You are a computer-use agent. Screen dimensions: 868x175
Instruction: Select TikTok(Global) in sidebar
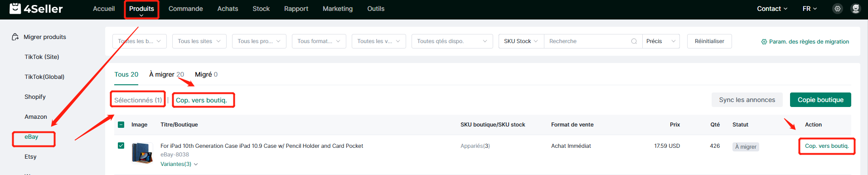click(44, 77)
